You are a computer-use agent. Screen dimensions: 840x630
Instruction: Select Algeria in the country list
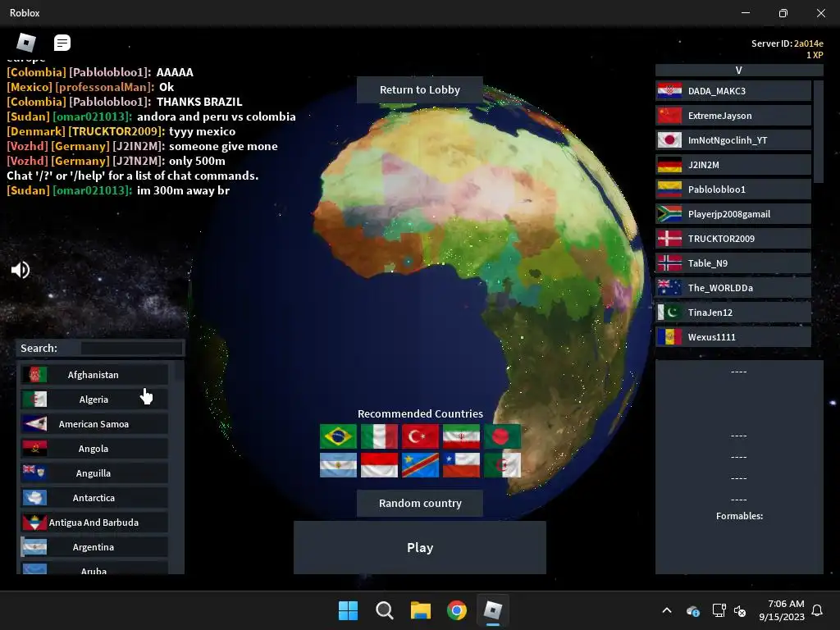(94, 399)
